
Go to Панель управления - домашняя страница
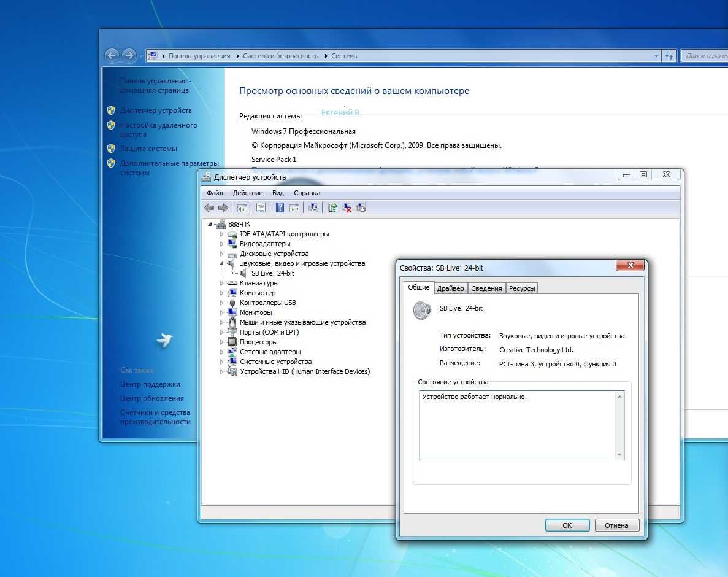[156, 85]
